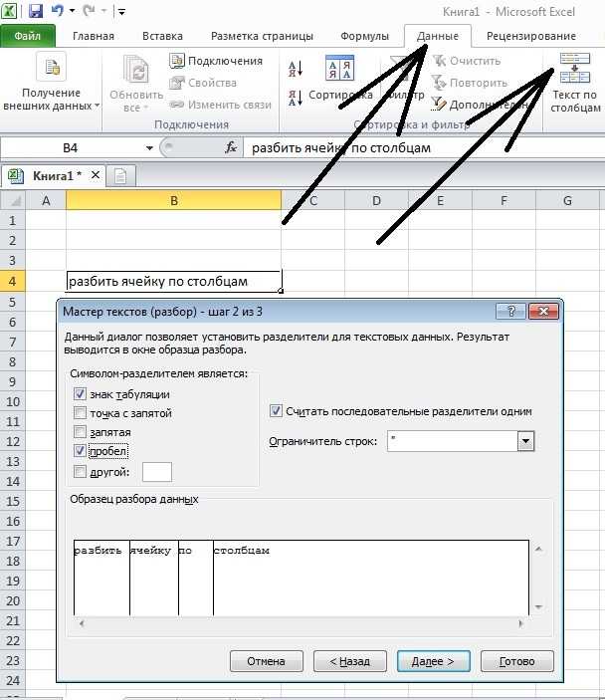Click preview scrollbar up arrow
The width and height of the screenshot is (605, 700).
[x=538, y=549]
